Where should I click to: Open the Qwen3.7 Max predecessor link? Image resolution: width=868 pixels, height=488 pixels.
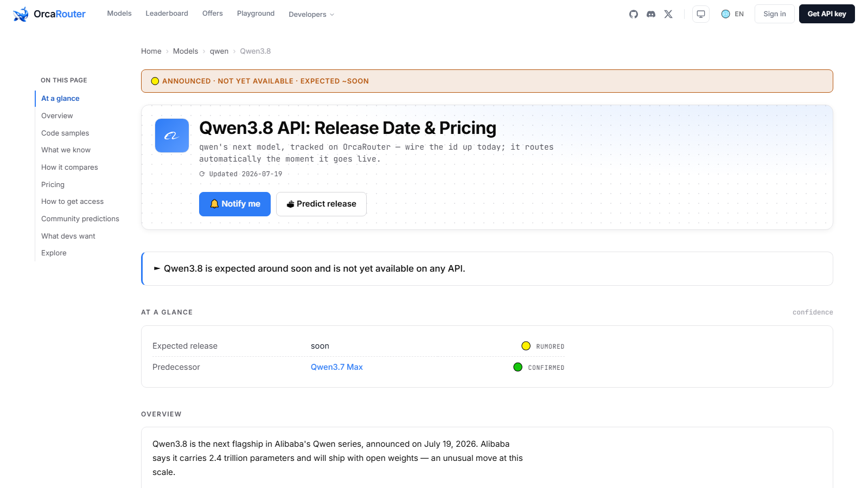(x=337, y=367)
